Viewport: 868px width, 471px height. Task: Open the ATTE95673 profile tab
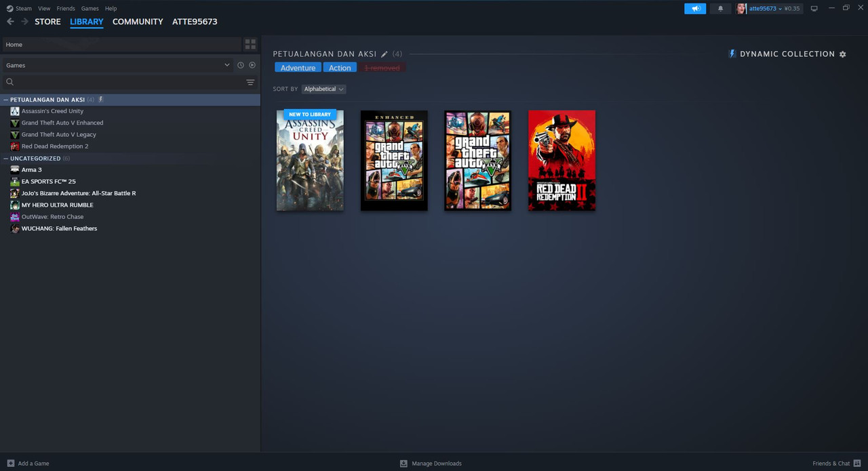point(195,22)
